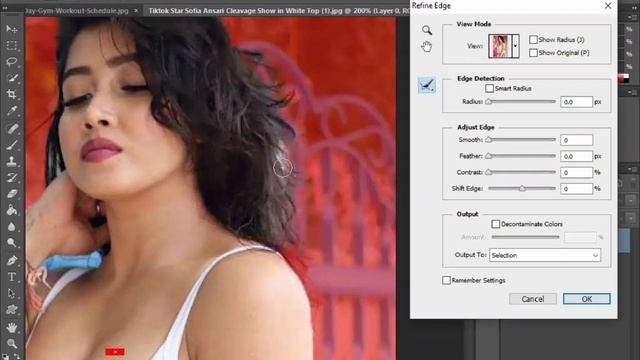
Task: Select the Blur tool
Action: pos(11,227)
